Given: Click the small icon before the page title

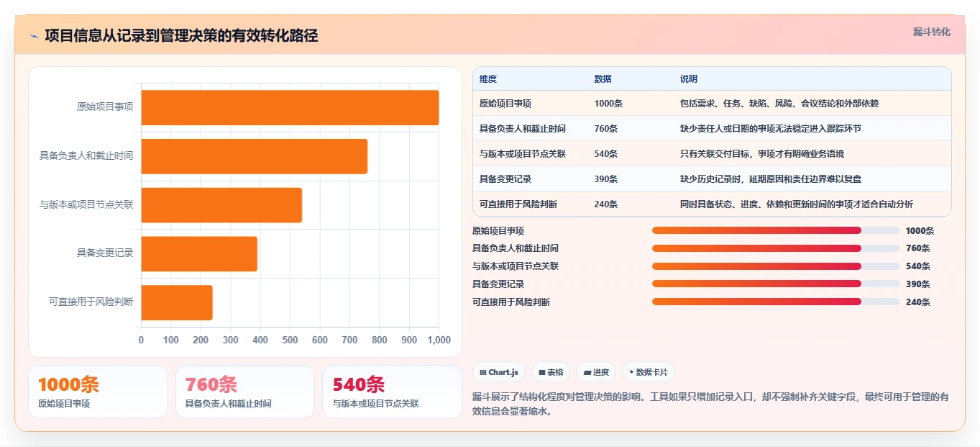Looking at the screenshot, I should point(34,36).
